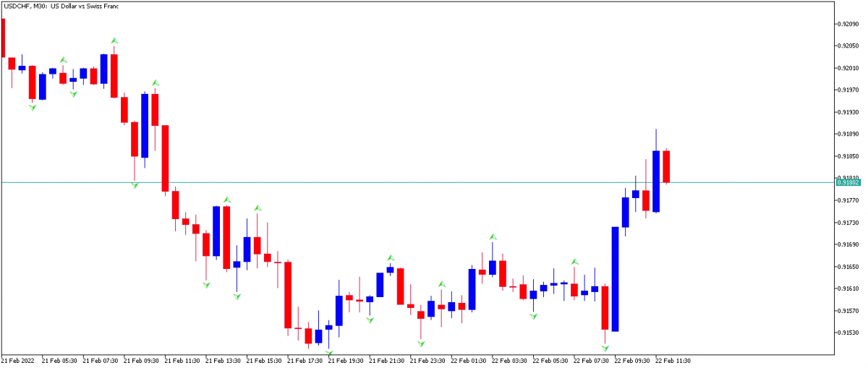Viewport: 868px width, 368px height.
Task: Click the 22 Feb 01:30 time label
Action: (469, 360)
